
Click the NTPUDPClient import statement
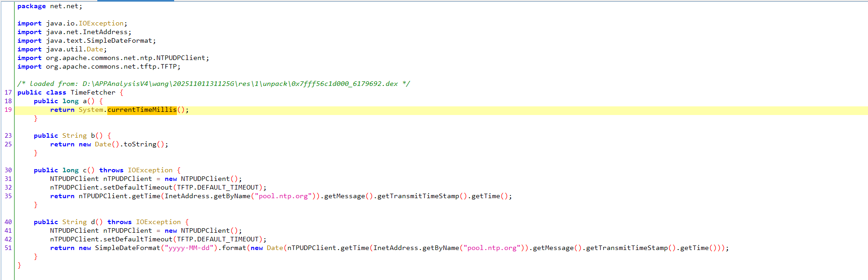(x=113, y=58)
